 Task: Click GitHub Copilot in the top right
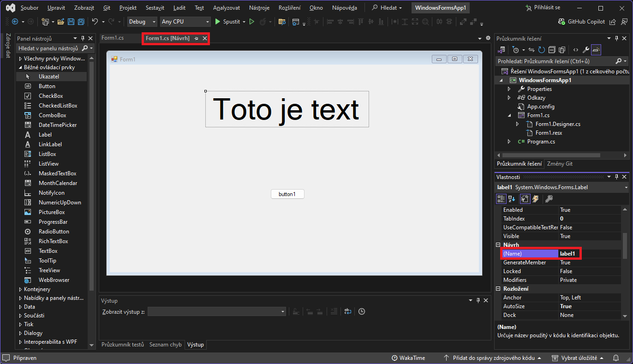581,22
